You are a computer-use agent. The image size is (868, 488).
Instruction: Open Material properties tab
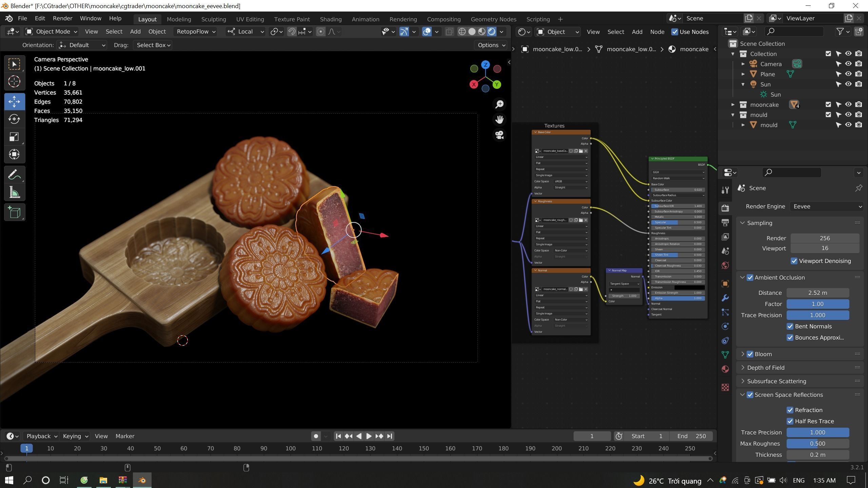(x=725, y=369)
